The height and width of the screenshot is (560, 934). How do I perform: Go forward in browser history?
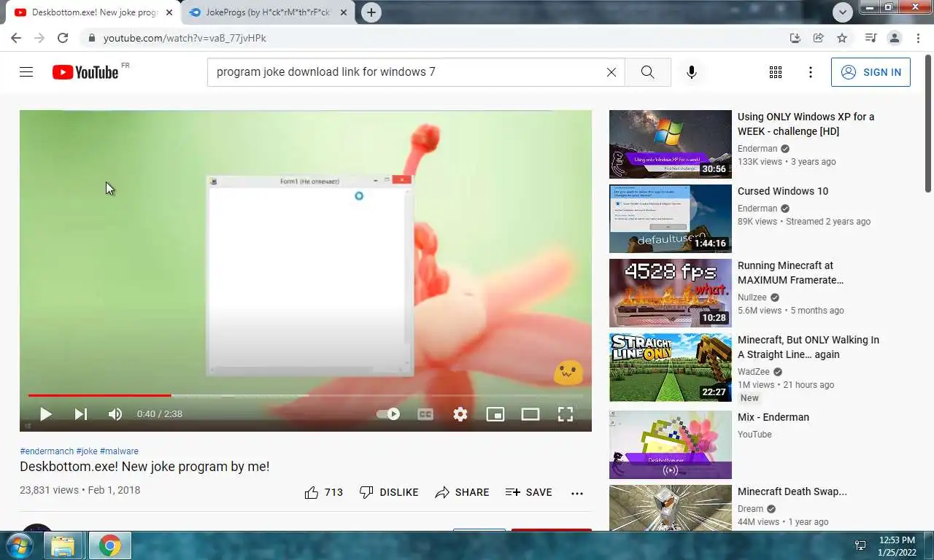click(x=39, y=38)
